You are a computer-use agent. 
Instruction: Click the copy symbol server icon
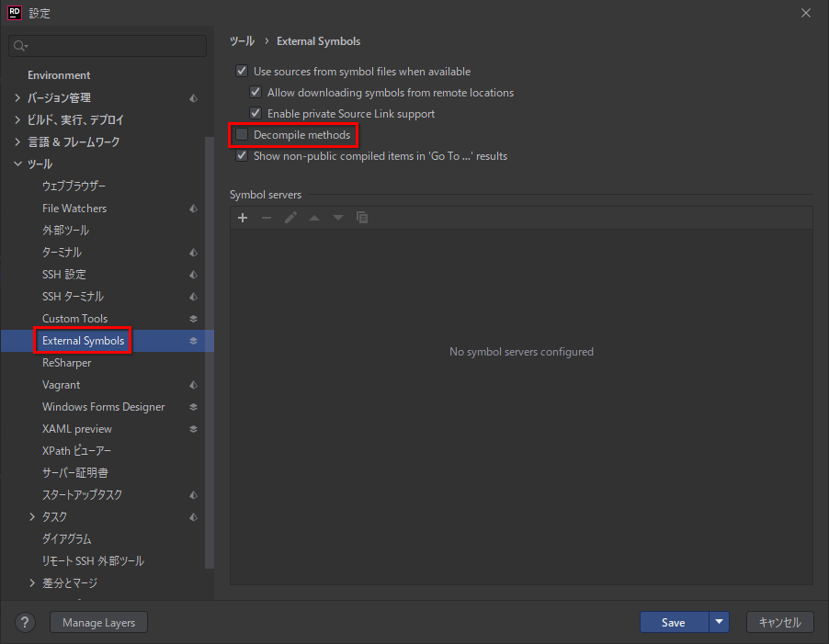coord(362,218)
